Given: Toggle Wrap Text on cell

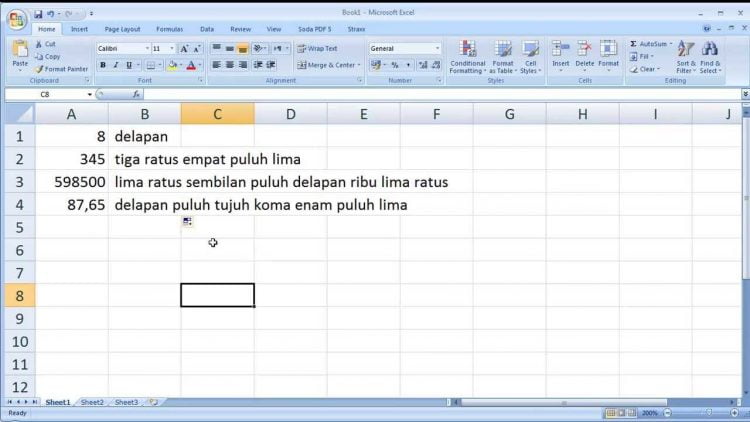Looking at the screenshot, I should coord(318,48).
